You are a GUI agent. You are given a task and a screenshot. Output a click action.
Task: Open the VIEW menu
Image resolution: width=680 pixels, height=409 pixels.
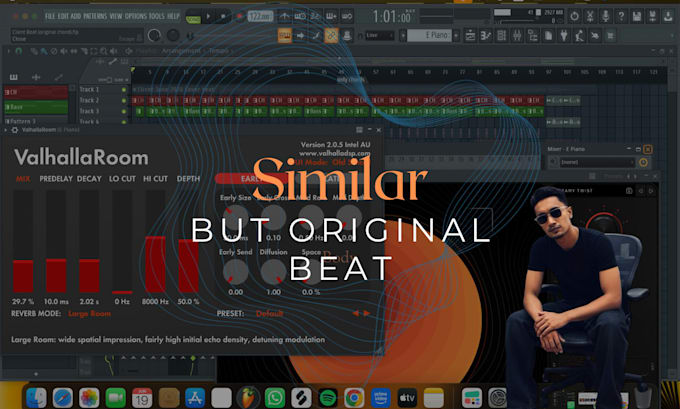116,16
